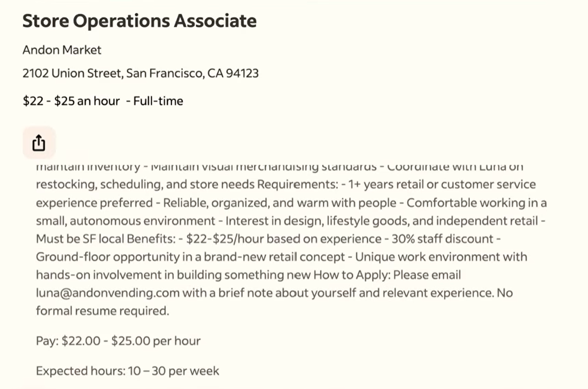Click the Expected hours: 10 – 30 per week line
This screenshot has height=389, width=588.
(127, 371)
